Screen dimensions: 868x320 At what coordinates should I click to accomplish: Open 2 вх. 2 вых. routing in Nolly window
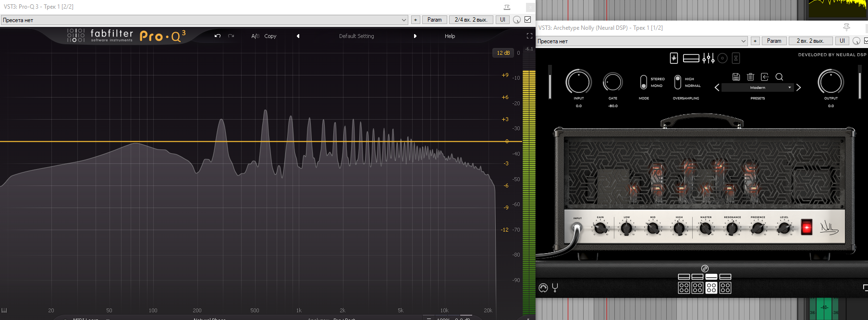[x=810, y=41]
